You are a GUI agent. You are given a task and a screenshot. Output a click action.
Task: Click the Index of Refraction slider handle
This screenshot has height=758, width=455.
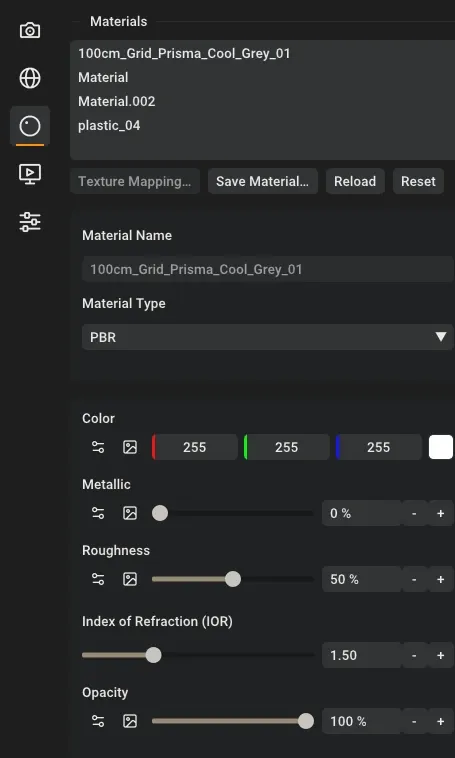[x=154, y=655]
